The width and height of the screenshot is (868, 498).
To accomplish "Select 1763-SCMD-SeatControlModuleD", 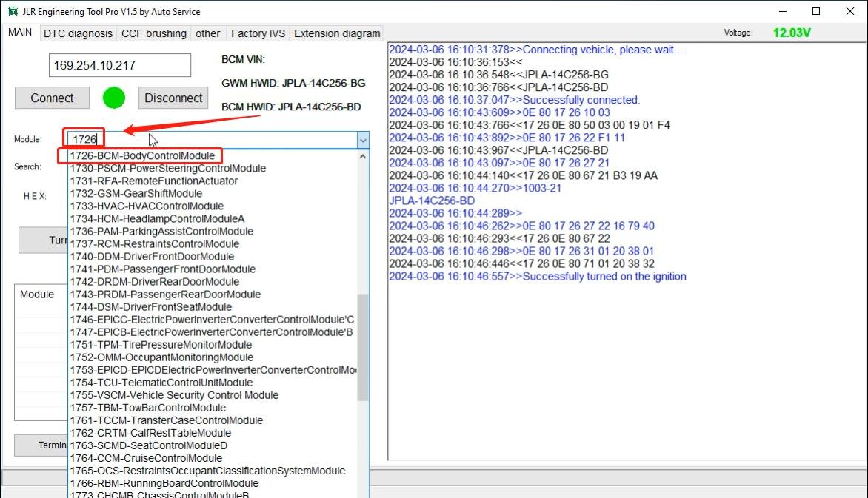I will [213, 445].
